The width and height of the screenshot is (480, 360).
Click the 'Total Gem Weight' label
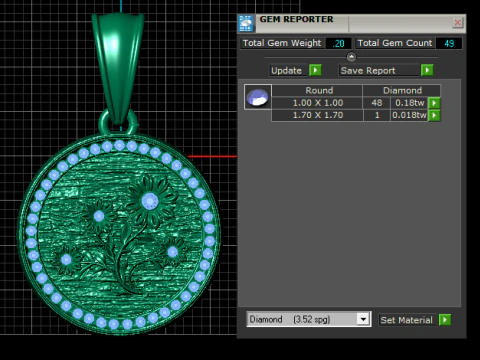[282, 43]
